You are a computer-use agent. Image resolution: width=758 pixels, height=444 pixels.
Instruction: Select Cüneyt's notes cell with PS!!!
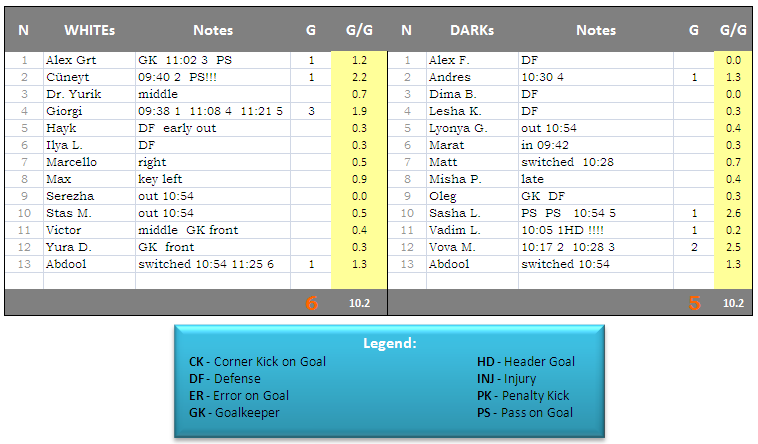212,77
